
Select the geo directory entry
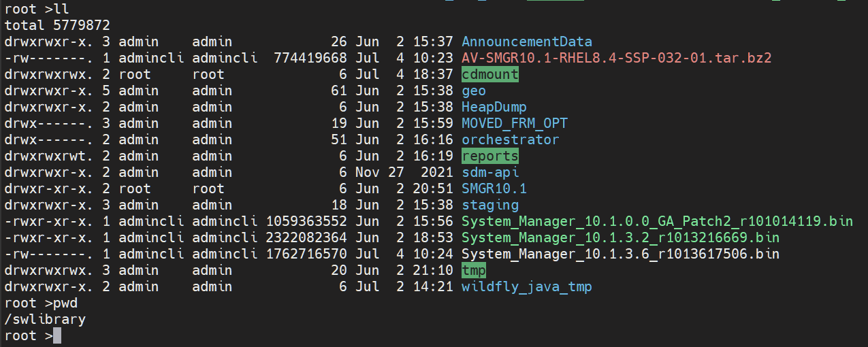473,90
